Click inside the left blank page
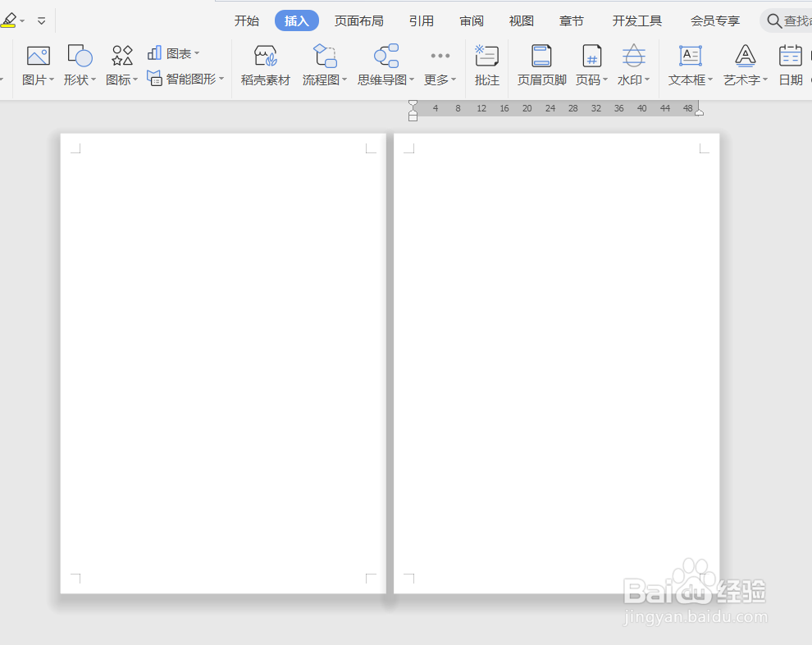The height and width of the screenshot is (645, 812). 223,363
